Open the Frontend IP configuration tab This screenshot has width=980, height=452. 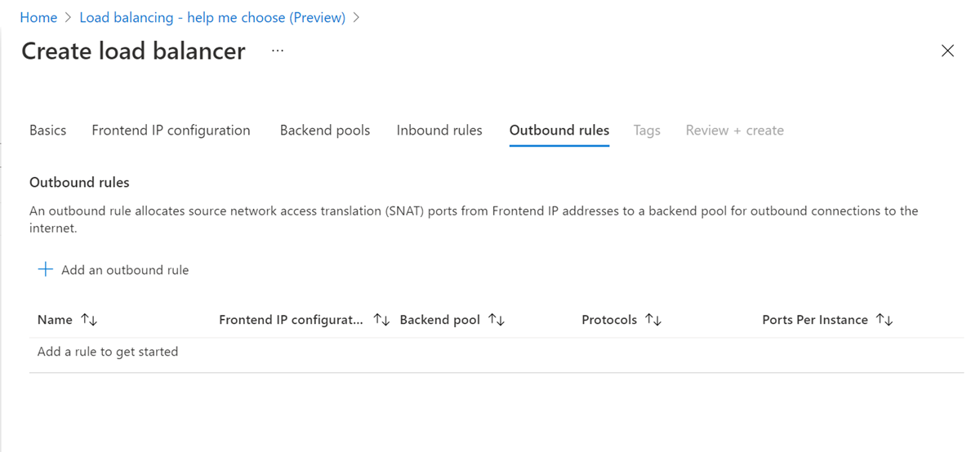click(171, 131)
